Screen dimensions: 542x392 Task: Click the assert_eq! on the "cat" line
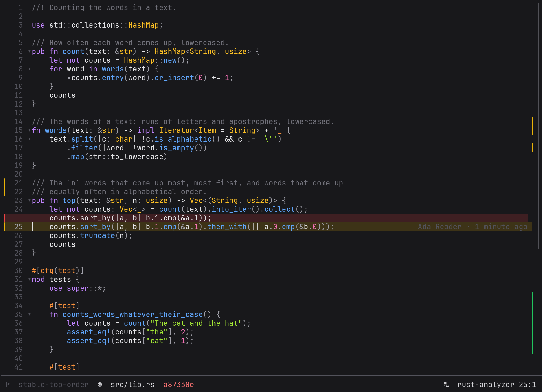[x=89, y=341]
